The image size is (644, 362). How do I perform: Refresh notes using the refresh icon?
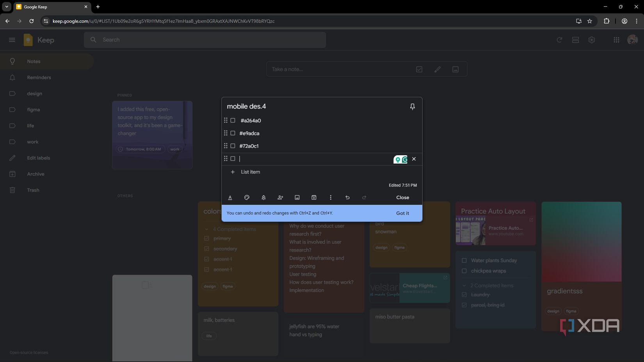(x=559, y=40)
